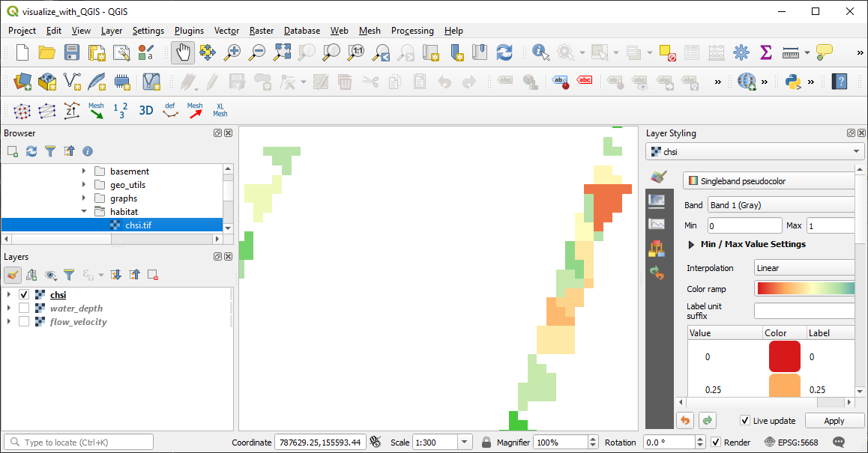Select the Pan Map hand tool
The image size is (868, 453).
point(183,52)
